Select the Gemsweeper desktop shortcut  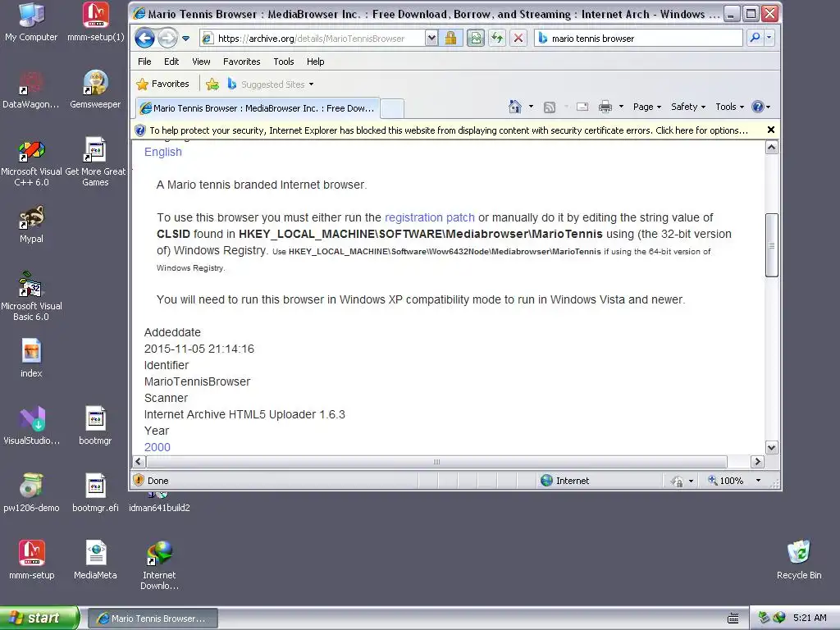pos(95,89)
